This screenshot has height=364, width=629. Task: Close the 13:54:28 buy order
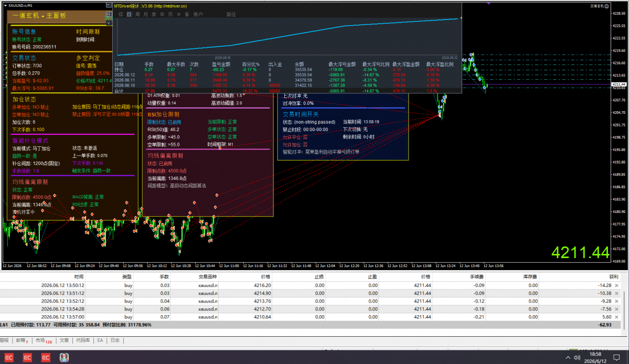[x=616, y=309]
